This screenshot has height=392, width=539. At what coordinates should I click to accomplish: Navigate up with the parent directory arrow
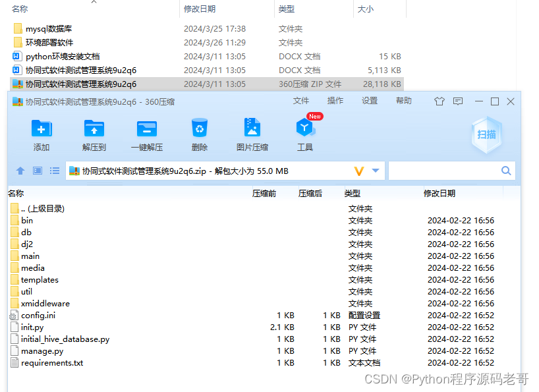(20, 171)
